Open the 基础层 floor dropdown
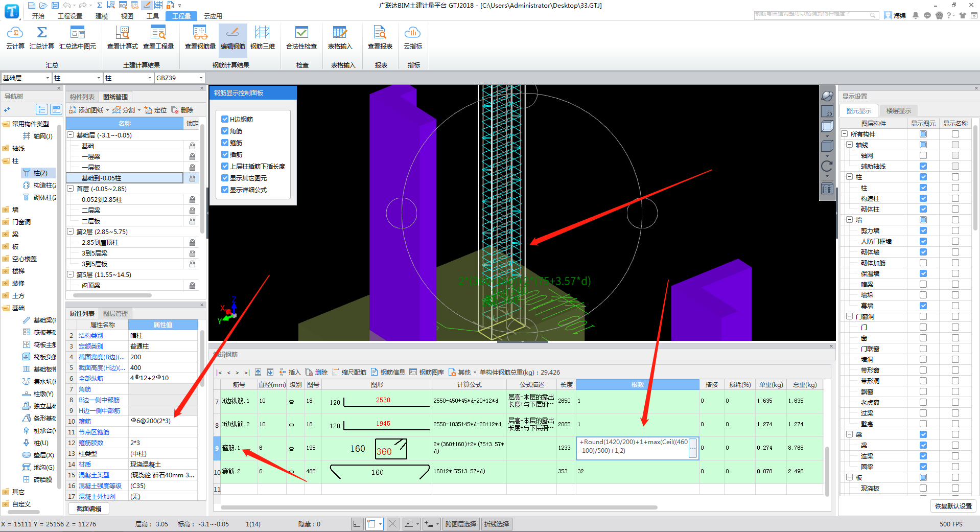This screenshot has width=980, height=532. [48, 78]
